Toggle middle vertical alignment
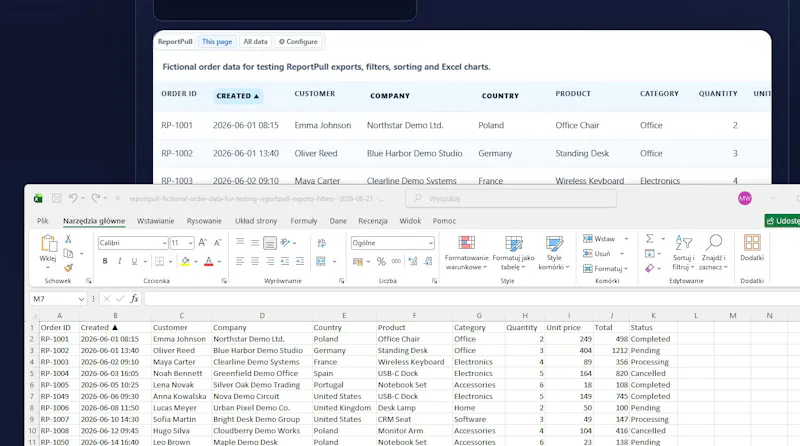The image size is (800, 446). coord(255,243)
